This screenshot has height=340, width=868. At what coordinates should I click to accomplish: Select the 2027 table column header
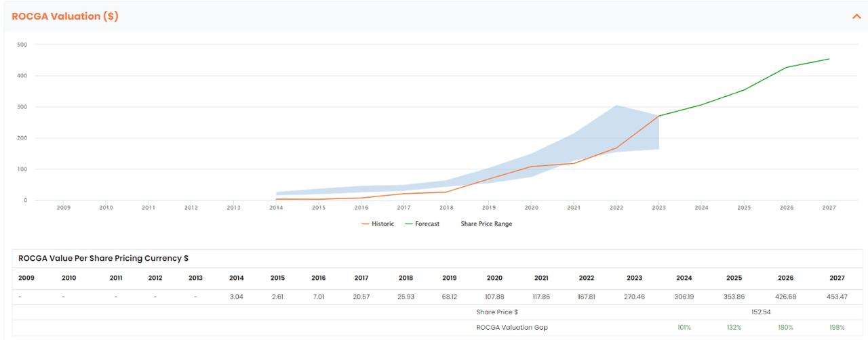[835, 278]
